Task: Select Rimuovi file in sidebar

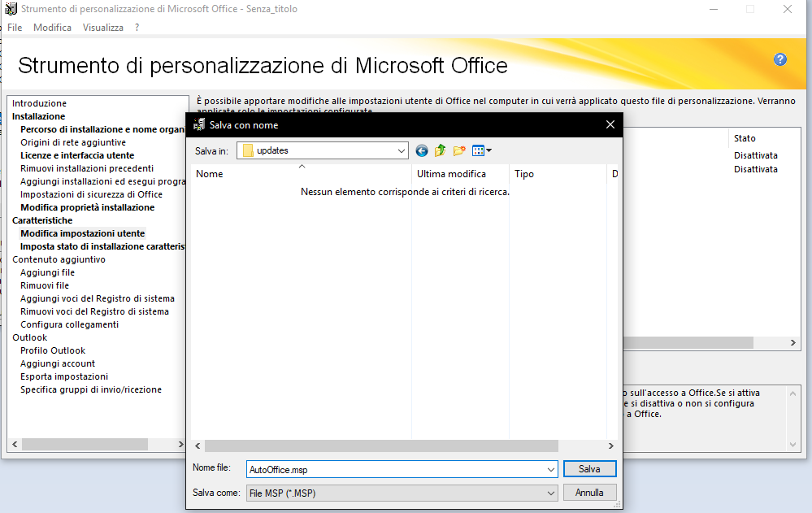Action: click(45, 285)
